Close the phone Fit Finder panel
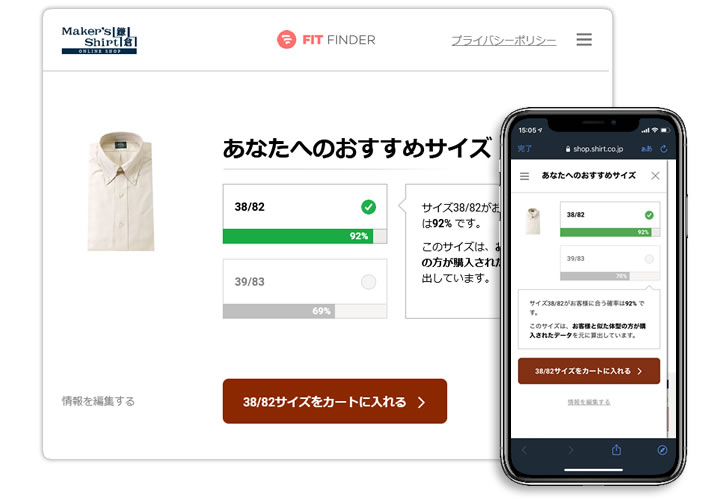Screen dimensions: 720x500 655,176
